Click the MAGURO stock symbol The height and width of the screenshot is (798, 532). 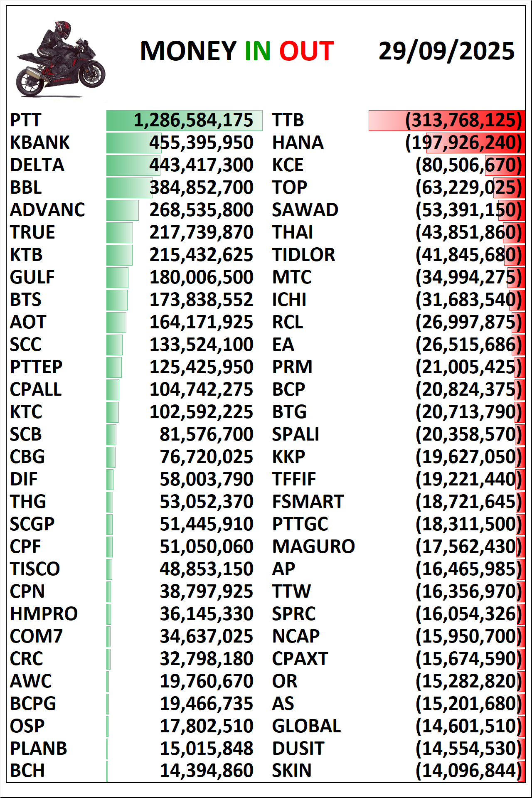coord(313,547)
